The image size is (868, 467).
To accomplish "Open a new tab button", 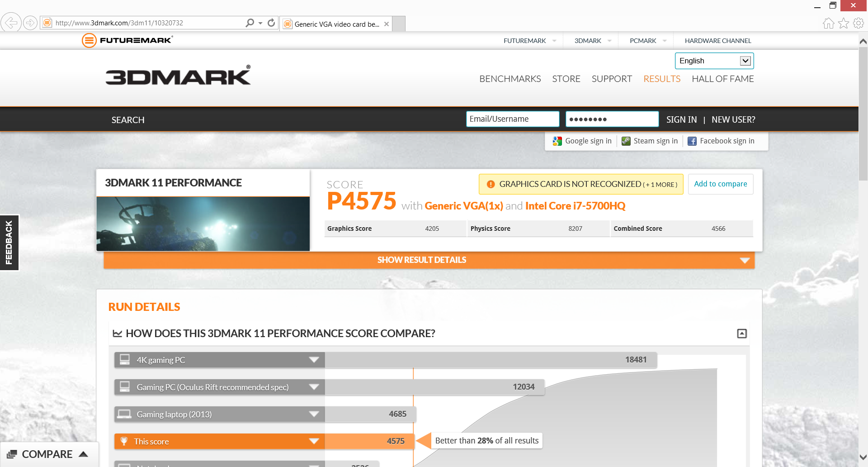I will click(398, 24).
